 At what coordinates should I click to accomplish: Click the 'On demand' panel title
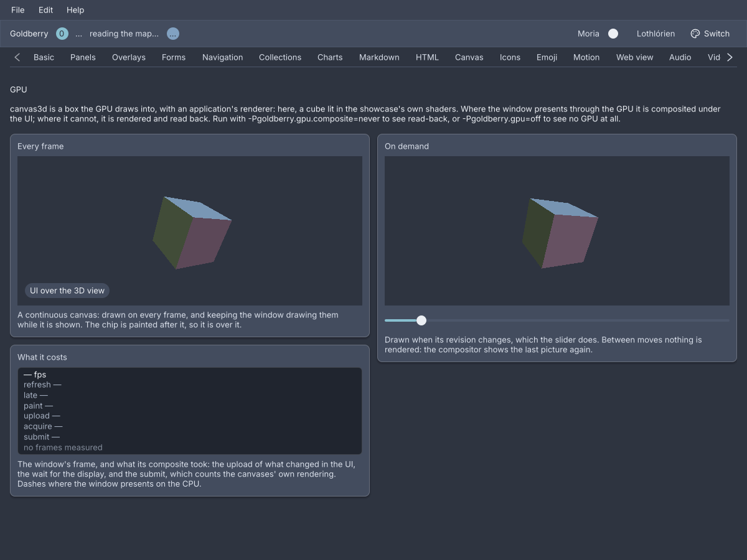click(406, 146)
